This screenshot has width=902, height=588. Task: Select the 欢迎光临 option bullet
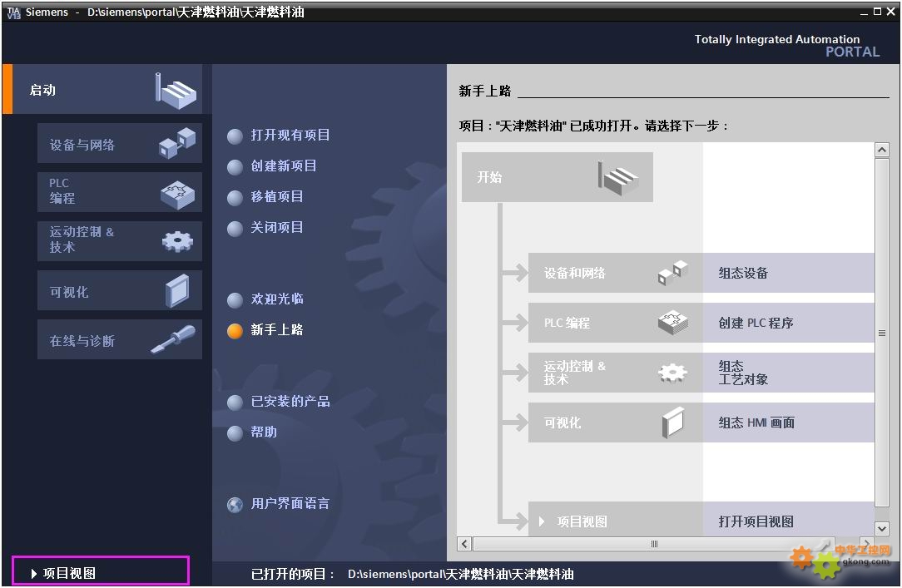235,300
